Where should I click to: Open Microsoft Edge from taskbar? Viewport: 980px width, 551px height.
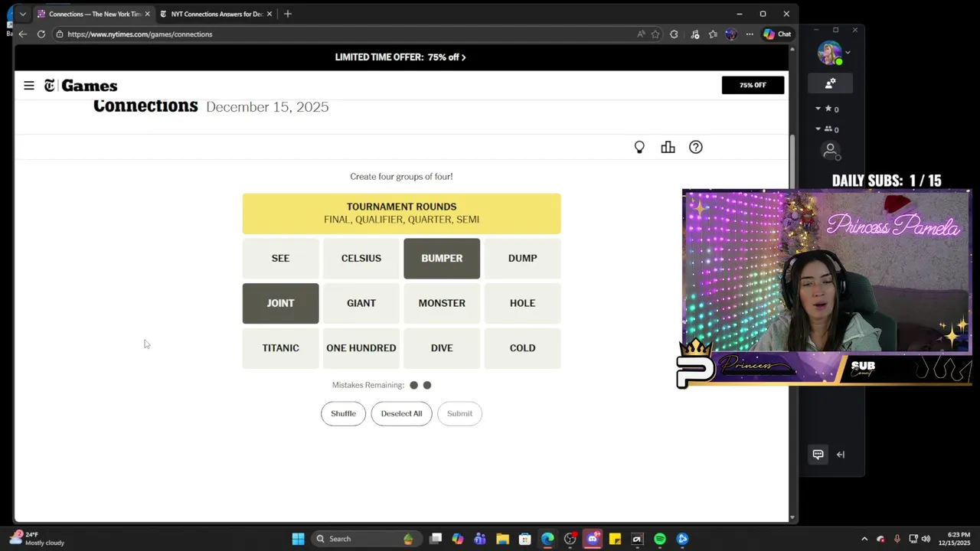coord(547,539)
